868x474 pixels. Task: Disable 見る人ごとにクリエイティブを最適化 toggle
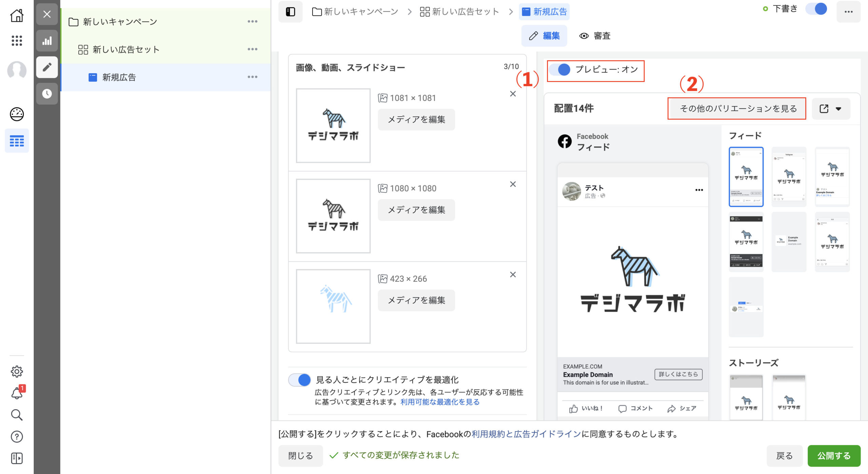(x=300, y=380)
